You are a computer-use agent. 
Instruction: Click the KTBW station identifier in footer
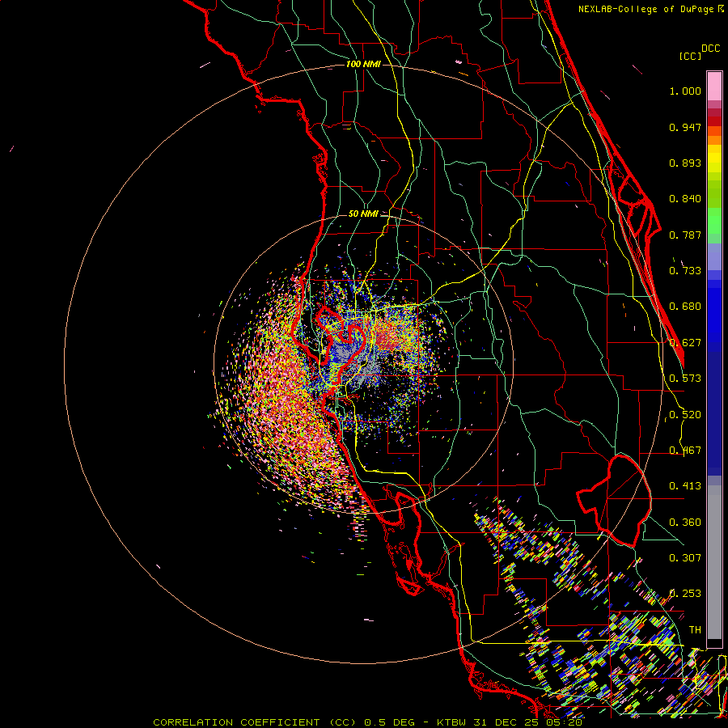453,722
